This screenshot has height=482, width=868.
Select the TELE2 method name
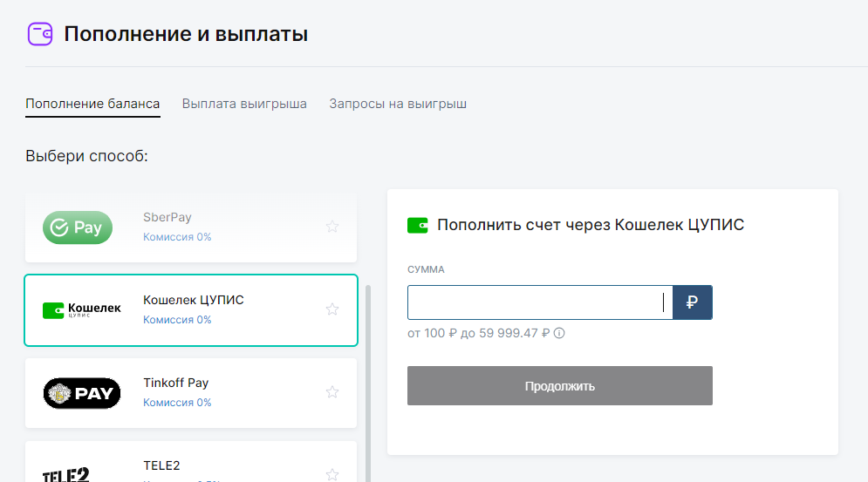[x=161, y=466]
